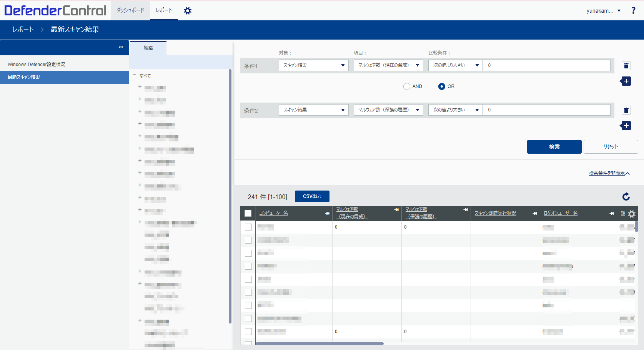
Task: Click the 検索 button
Action: click(554, 147)
